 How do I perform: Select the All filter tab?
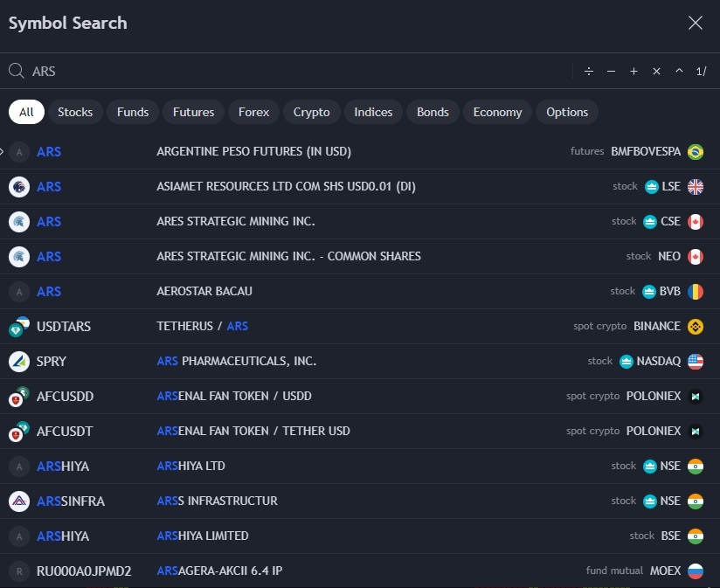26,112
